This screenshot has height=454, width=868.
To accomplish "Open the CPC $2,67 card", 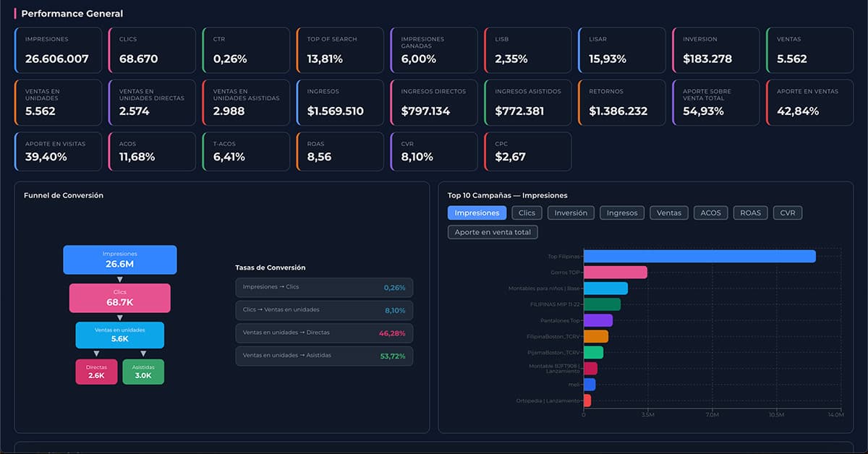I will [528, 152].
